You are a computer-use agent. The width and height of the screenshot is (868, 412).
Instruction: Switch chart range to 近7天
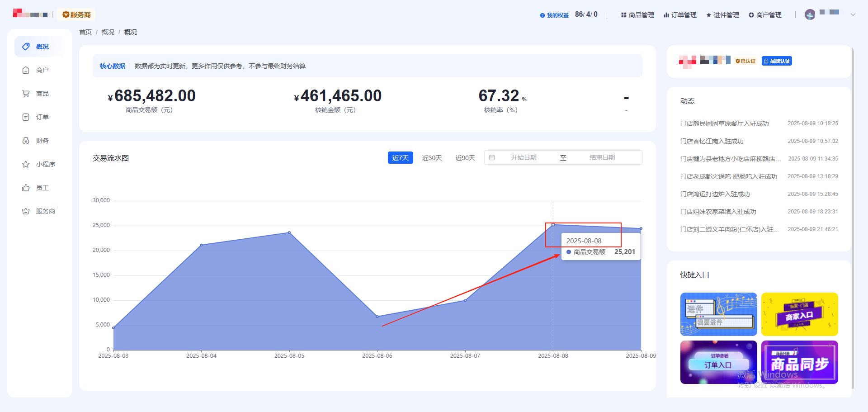tap(400, 157)
